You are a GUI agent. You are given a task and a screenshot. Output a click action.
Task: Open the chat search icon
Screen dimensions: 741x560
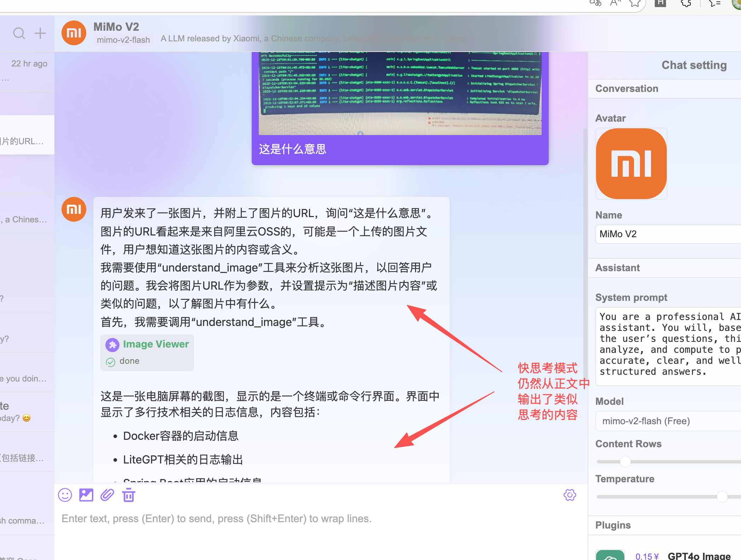19,34
